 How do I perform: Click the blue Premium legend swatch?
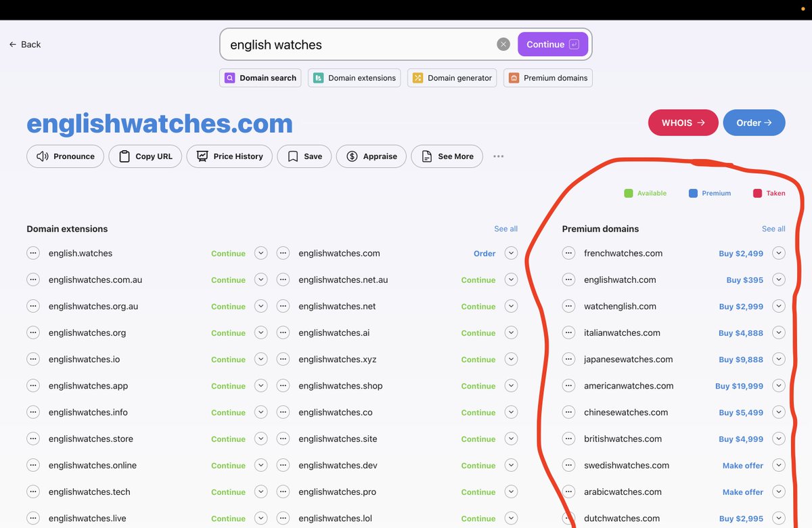pos(693,194)
